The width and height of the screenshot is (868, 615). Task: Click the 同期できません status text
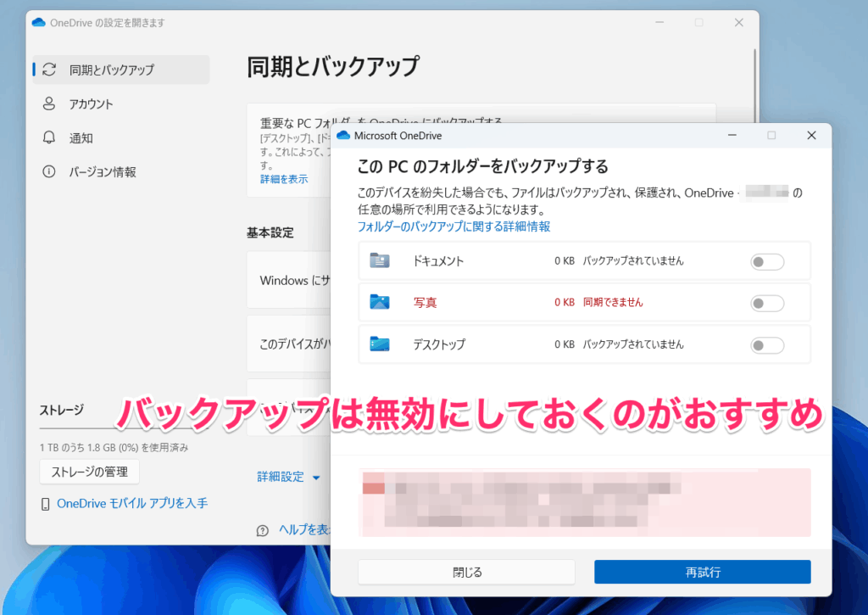[613, 302]
